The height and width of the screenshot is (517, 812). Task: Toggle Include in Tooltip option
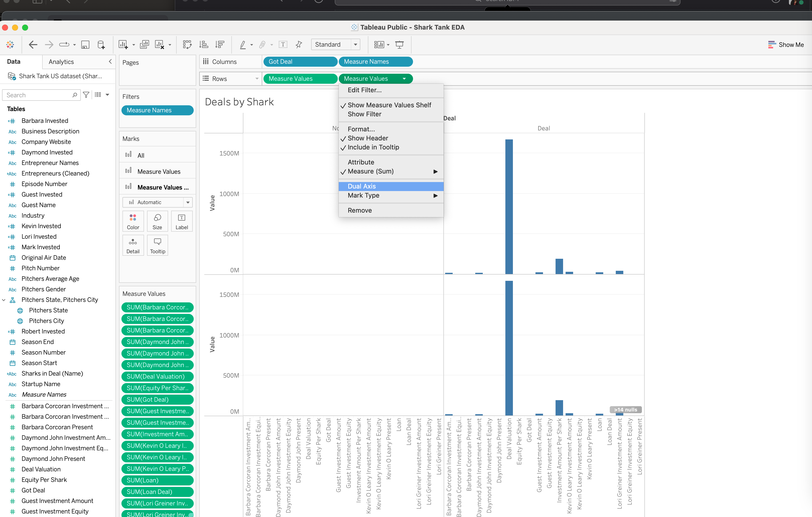click(373, 147)
